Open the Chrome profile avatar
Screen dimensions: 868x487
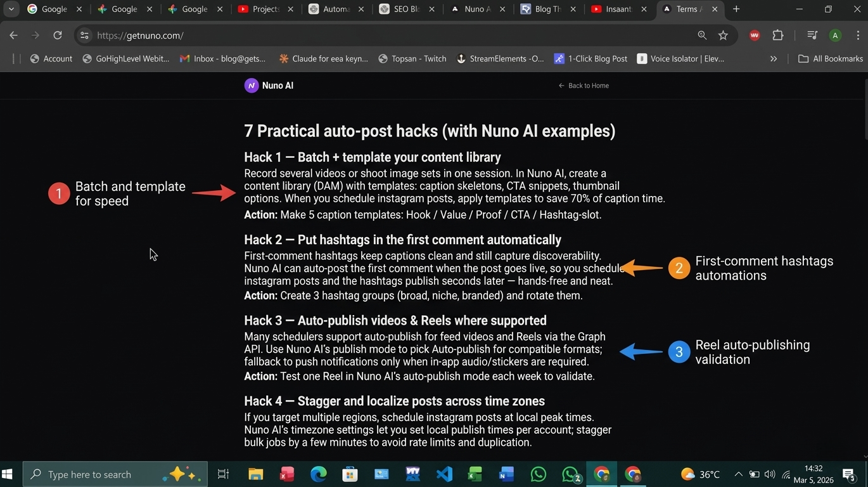pyautogui.click(x=835, y=36)
